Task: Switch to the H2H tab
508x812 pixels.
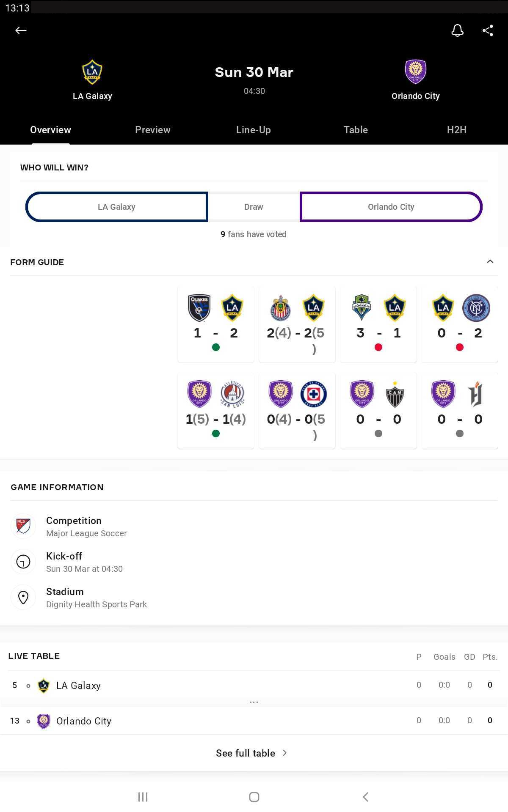Action: tap(457, 130)
